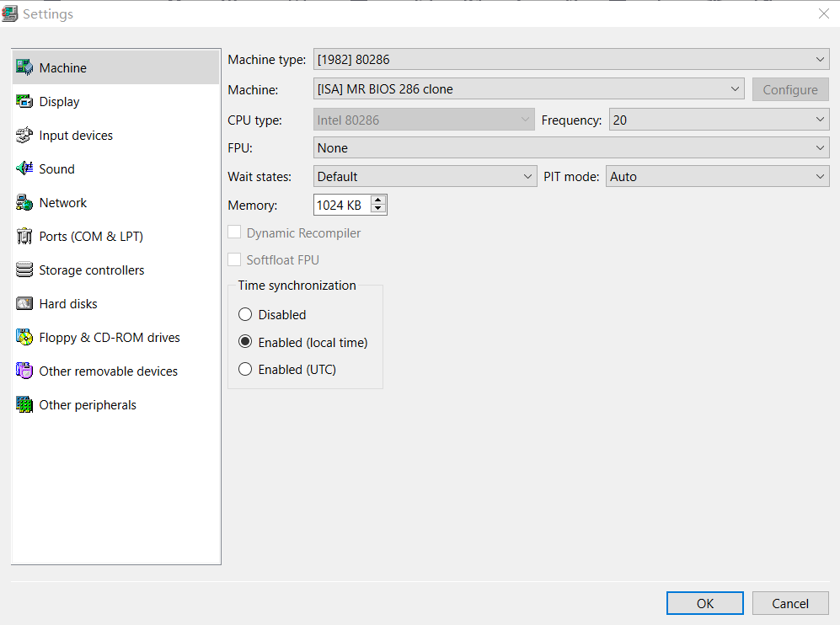Click the Other peripherals icon

point(24,405)
